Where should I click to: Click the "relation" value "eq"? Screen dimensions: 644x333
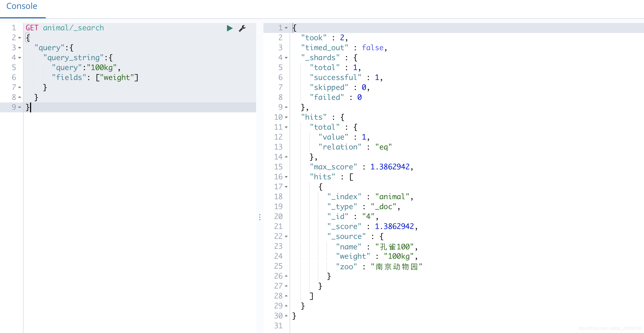(383, 147)
